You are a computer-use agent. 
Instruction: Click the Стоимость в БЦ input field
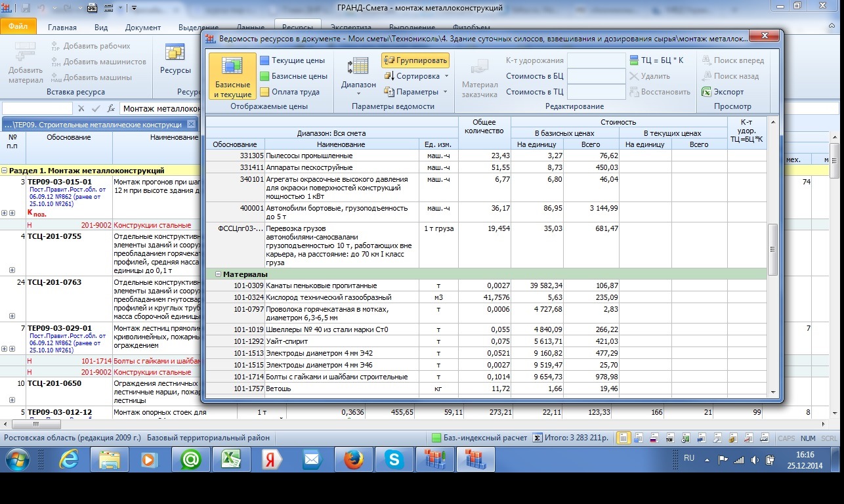(x=596, y=76)
